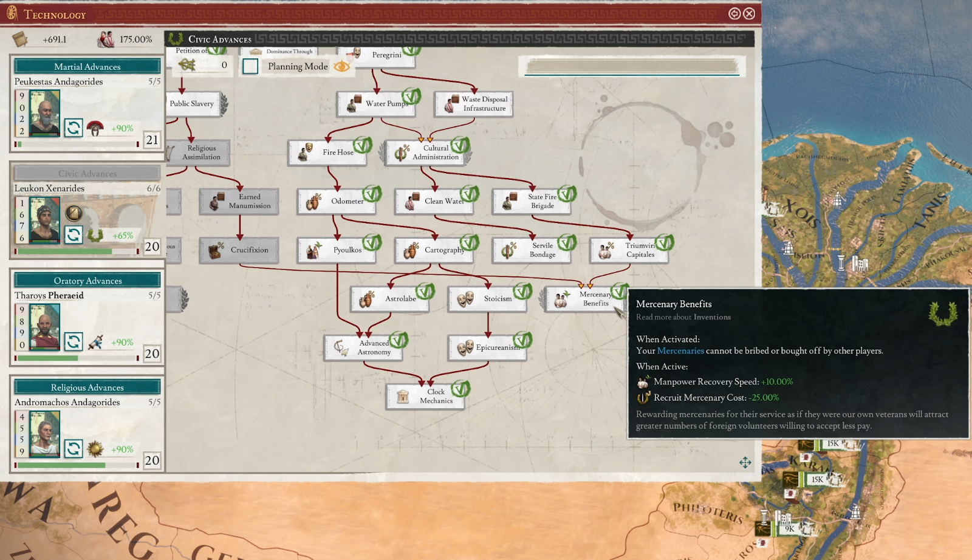Viewport: 972px width, 560px height.
Task: Replace Martial researcher Peukestas Andagorides
Action: click(74, 128)
